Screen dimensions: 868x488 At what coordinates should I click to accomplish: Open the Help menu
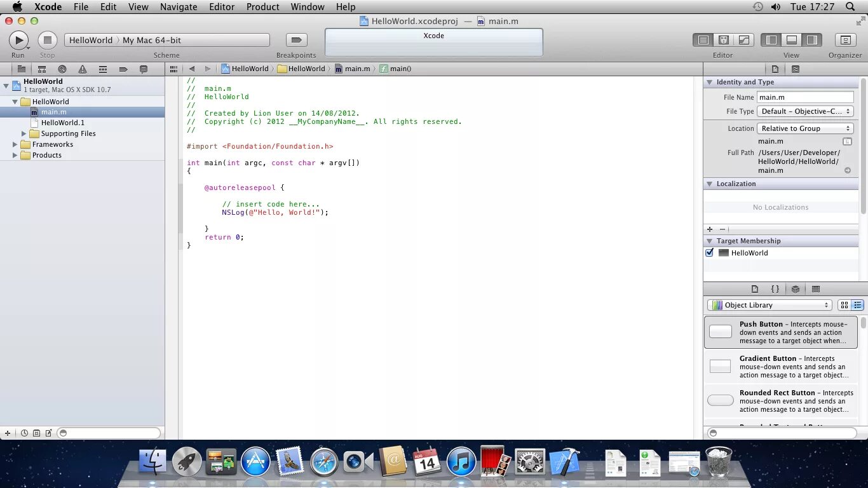[346, 6]
